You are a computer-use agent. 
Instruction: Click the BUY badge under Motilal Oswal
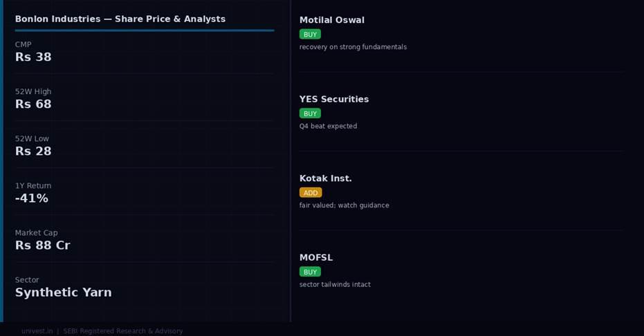(x=310, y=35)
